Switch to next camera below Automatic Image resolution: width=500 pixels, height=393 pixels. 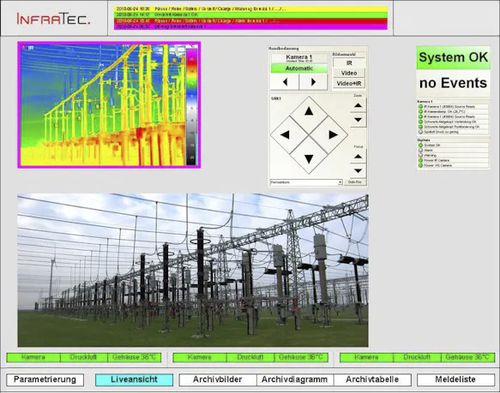[x=313, y=82]
